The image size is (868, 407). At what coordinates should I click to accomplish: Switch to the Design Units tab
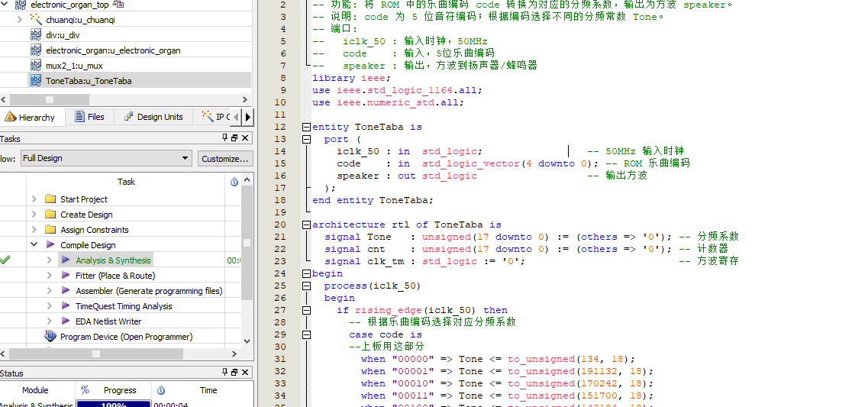tap(153, 117)
